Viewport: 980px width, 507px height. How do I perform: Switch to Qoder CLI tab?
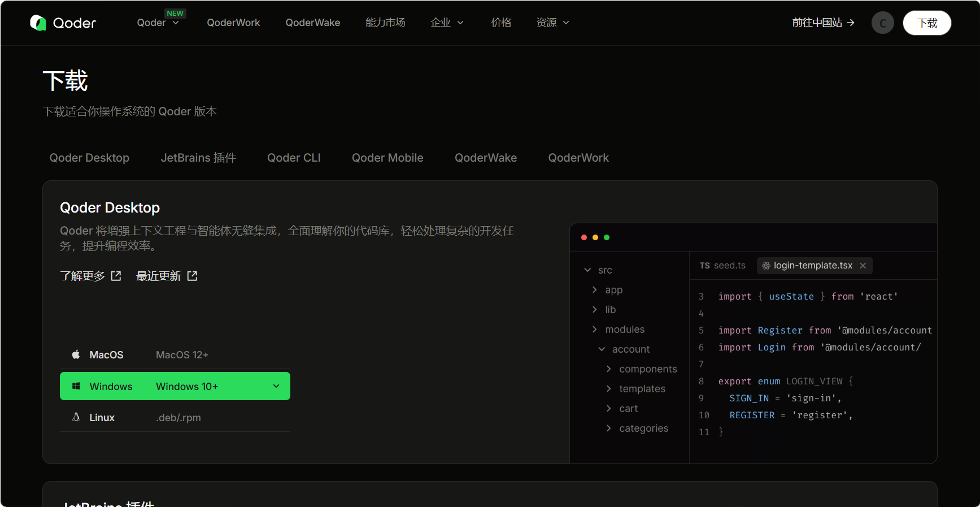click(x=294, y=158)
